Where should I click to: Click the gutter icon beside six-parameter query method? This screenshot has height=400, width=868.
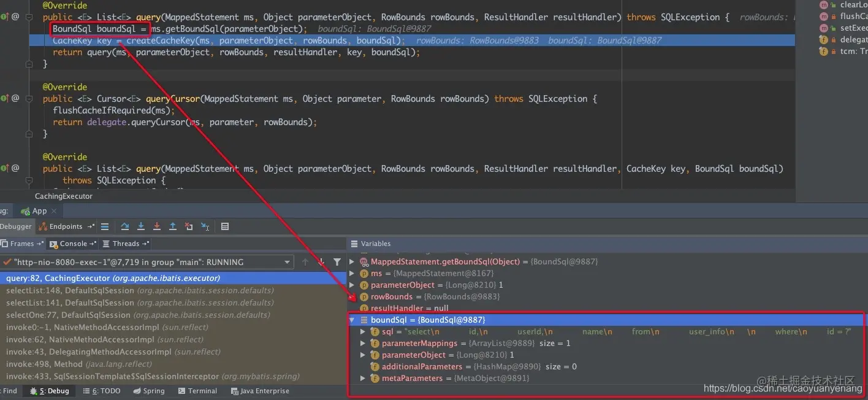4,168
